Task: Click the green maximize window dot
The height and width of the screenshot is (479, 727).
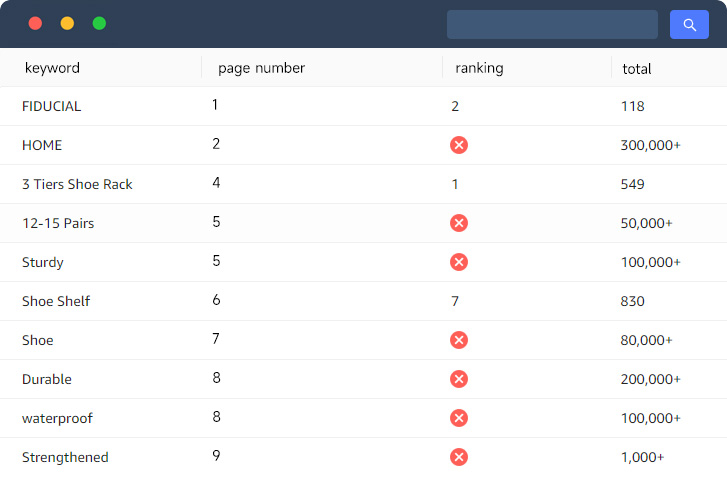Action: 99,23
